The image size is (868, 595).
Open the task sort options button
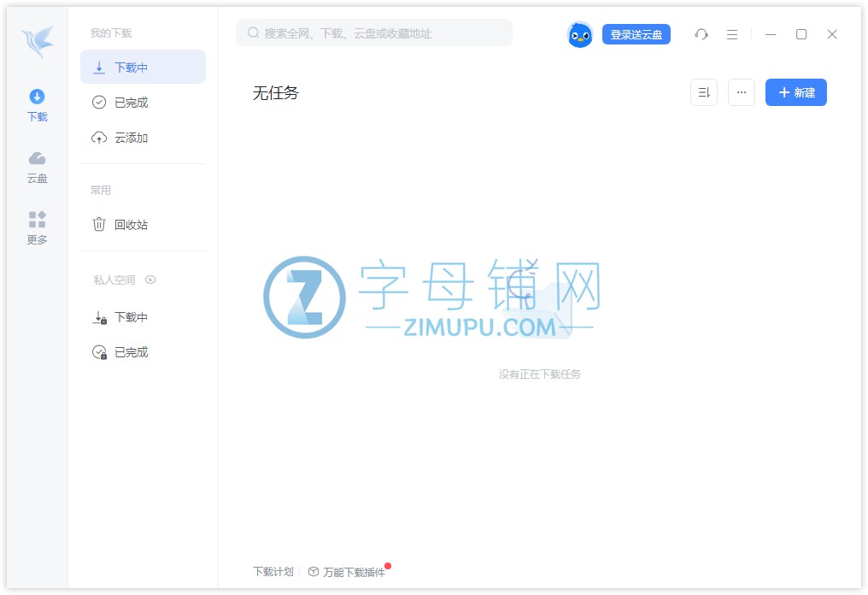pyautogui.click(x=704, y=92)
